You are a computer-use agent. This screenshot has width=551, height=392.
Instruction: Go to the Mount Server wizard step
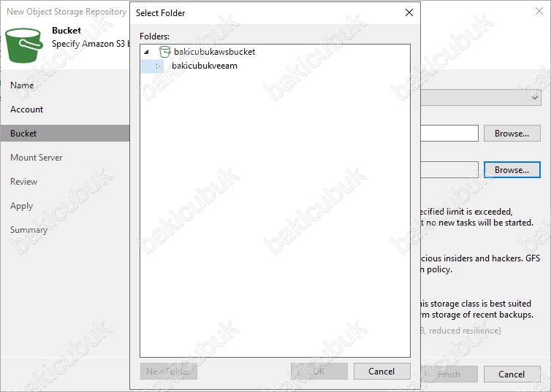pyautogui.click(x=37, y=158)
